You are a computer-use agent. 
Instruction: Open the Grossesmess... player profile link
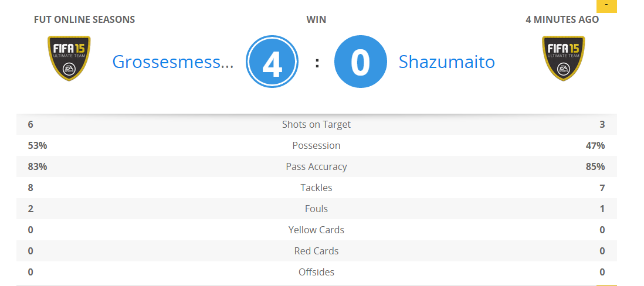pyautogui.click(x=173, y=62)
